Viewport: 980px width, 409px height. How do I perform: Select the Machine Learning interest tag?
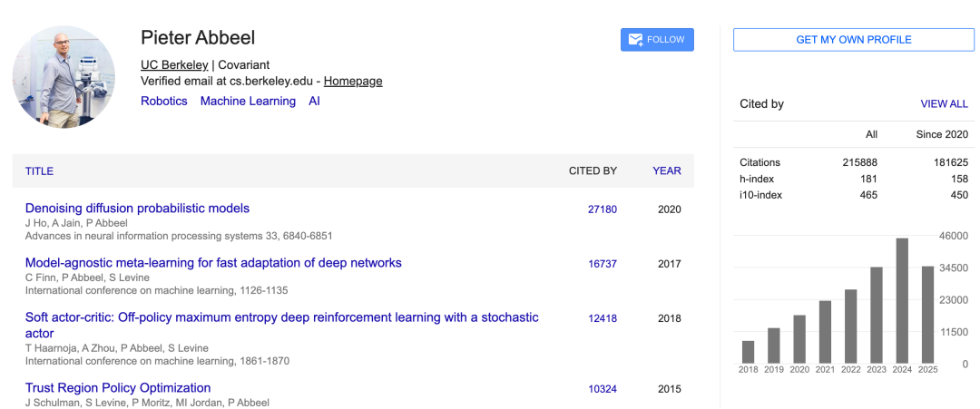248,102
